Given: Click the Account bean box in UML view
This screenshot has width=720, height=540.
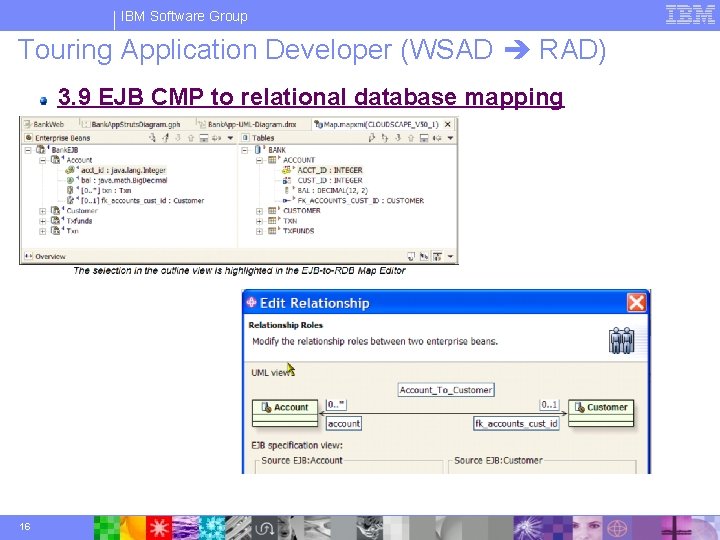Looking at the screenshot, I should 285,413.
